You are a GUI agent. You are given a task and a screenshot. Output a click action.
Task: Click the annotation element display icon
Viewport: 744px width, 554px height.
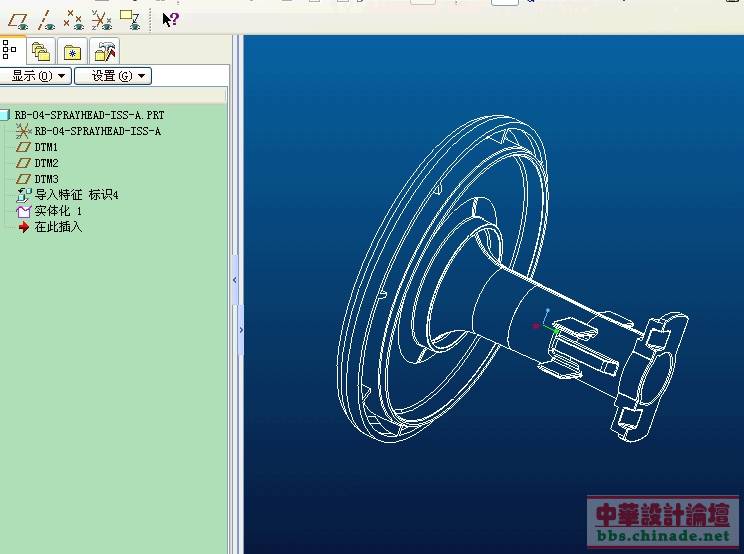(129, 18)
